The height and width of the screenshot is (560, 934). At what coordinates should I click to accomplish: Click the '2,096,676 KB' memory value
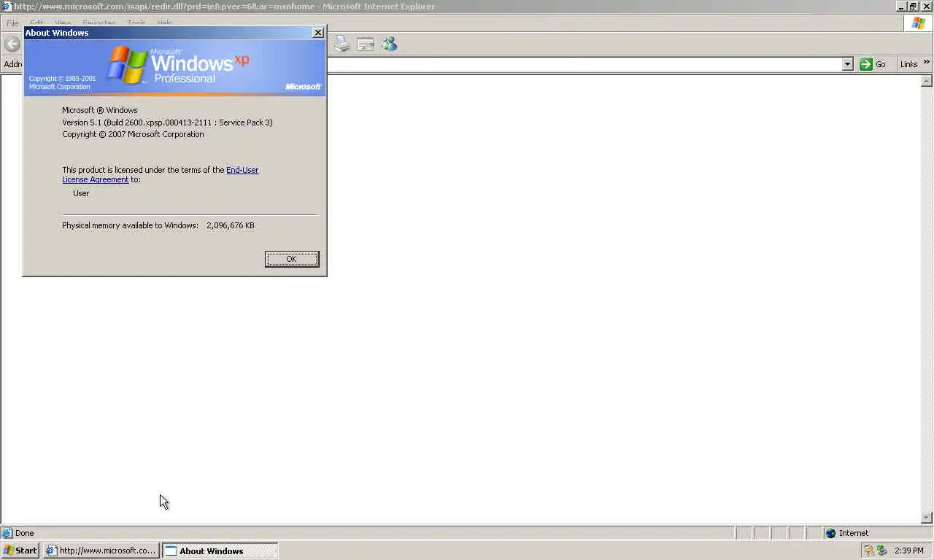click(231, 225)
